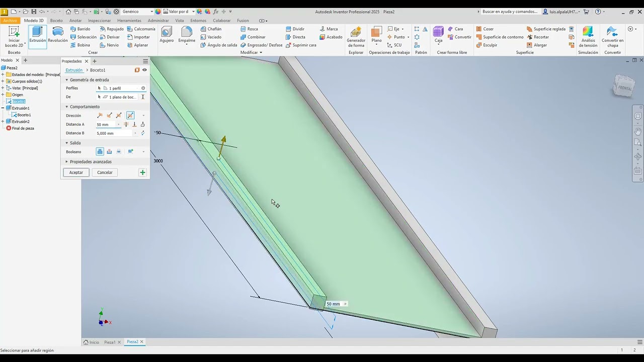
Task: Click the Extrusión breadcrumb link
Action: pos(74,70)
